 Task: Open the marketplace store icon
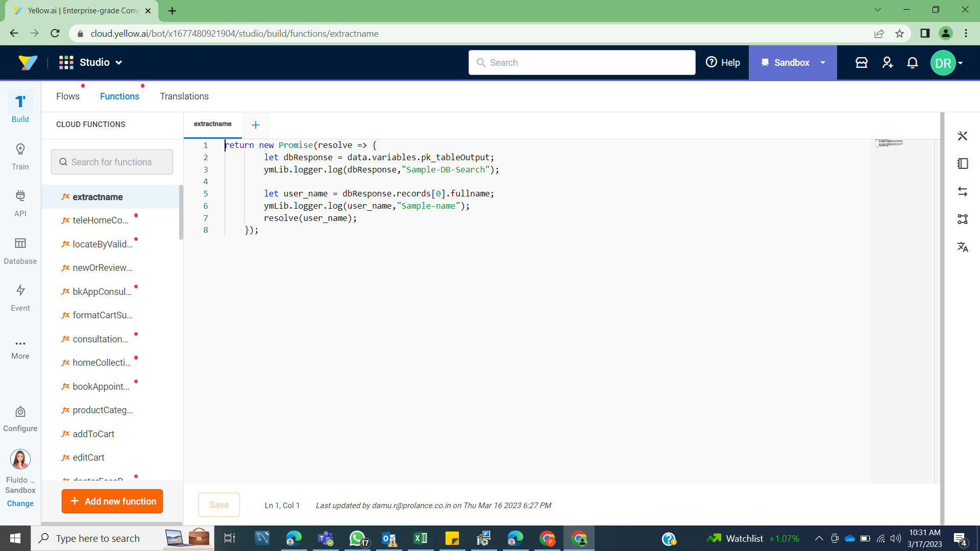[862, 62]
